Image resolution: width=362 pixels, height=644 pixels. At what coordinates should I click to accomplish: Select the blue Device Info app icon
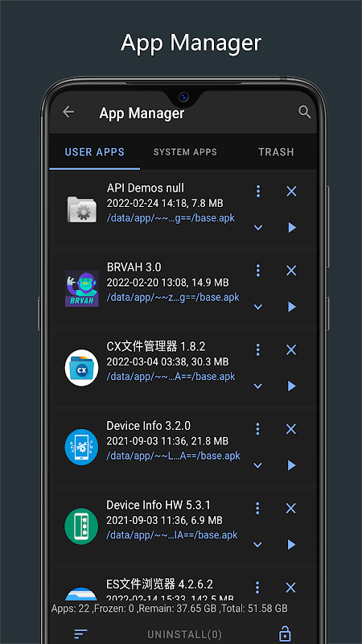coord(81,447)
